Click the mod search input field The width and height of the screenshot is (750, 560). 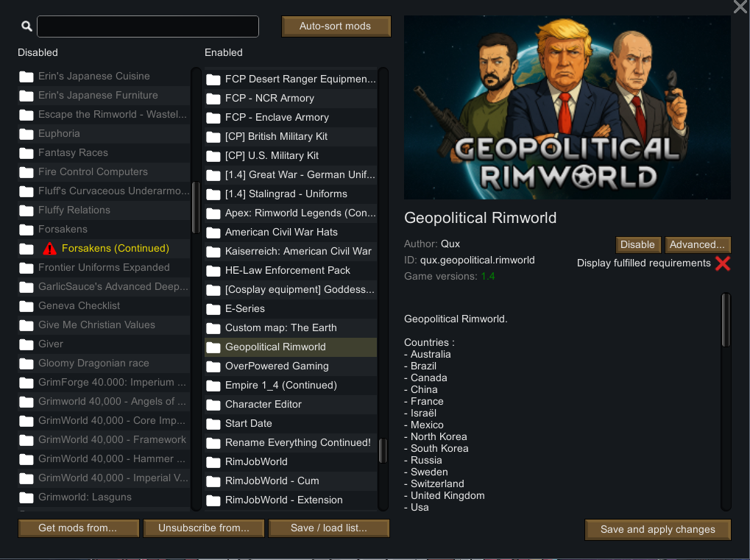(x=148, y=26)
